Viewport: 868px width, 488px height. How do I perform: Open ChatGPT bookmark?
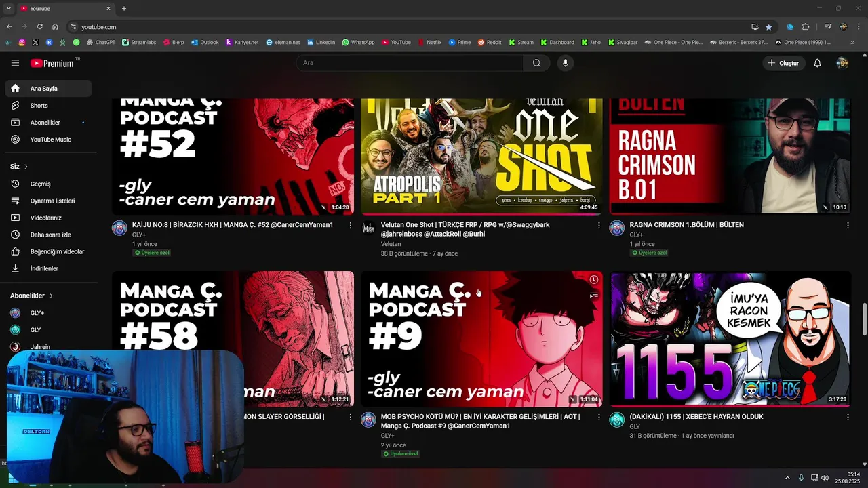coord(101,42)
